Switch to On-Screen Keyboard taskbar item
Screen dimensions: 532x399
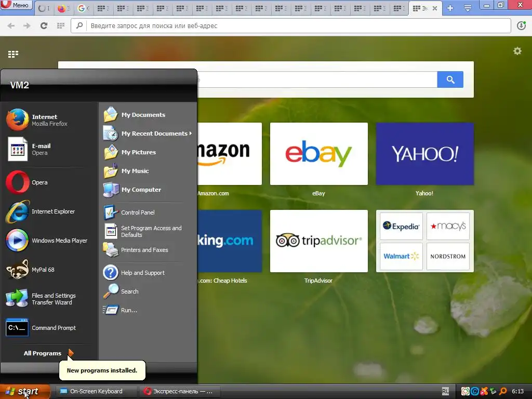tap(96, 391)
